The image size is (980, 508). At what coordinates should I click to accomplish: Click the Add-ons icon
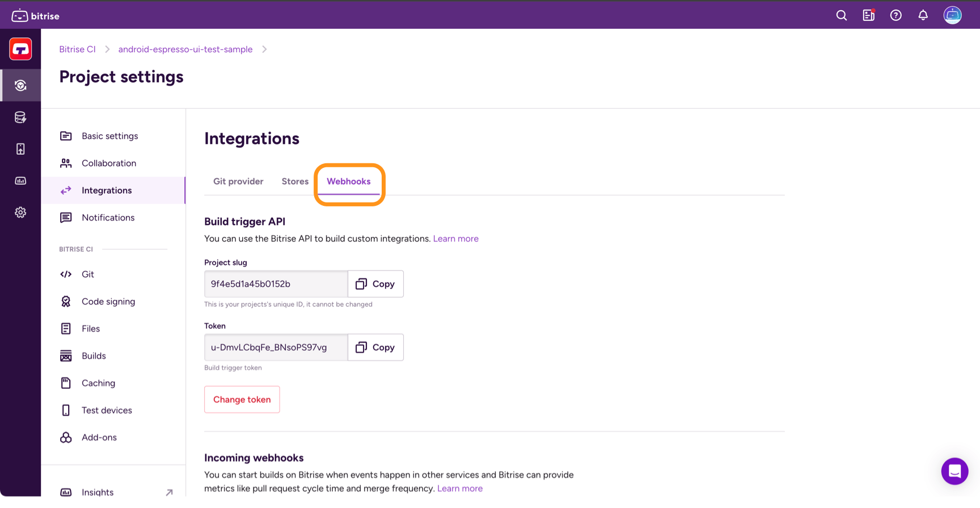point(66,438)
